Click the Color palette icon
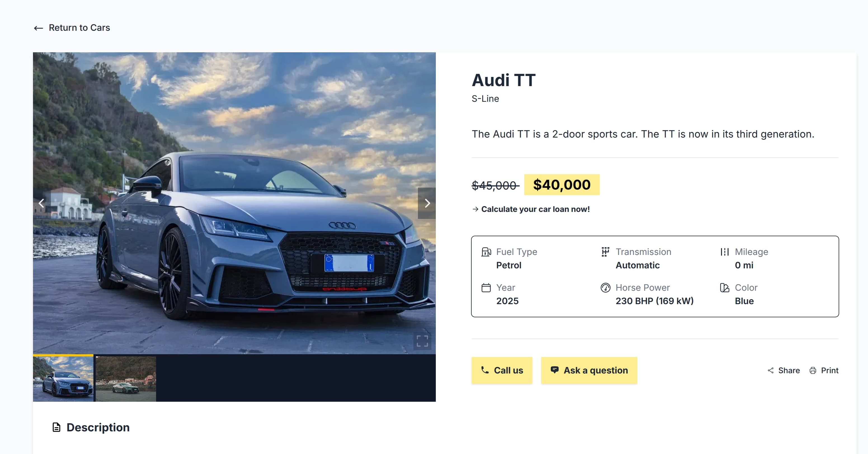This screenshot has height=454, width=868. [x=724, y=288]
